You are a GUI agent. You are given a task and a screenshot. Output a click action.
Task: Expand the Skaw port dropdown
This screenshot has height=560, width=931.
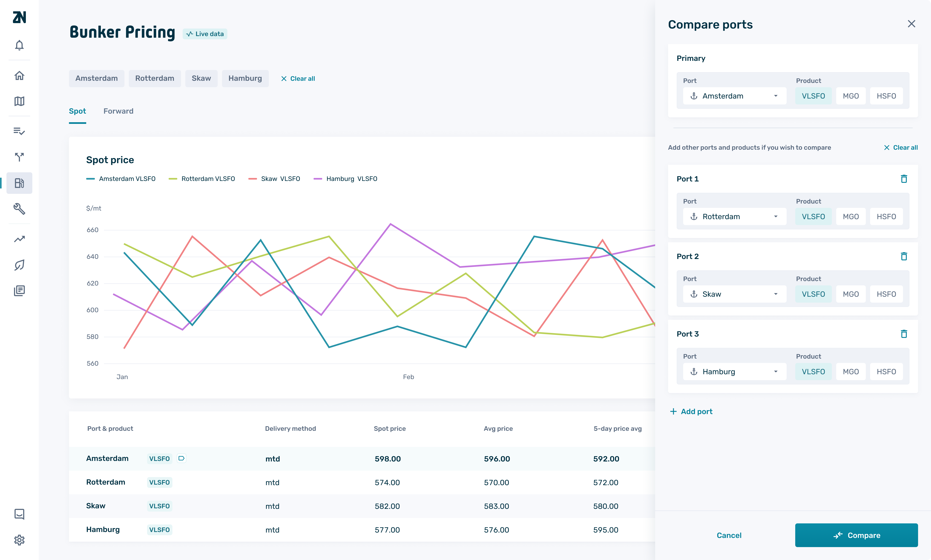coord(734,294)
